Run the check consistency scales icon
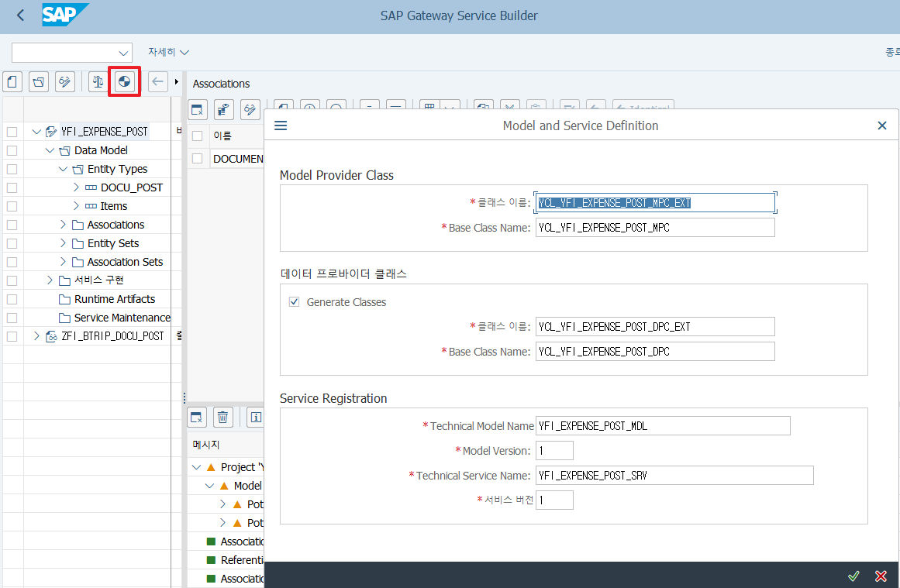This screenshot has width=900, height=588. click(x=98, y=82)
